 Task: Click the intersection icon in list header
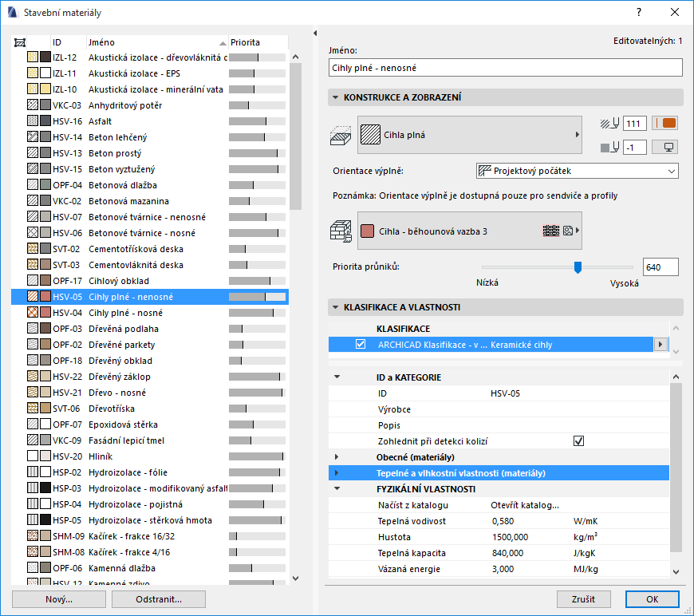(20, 42)
